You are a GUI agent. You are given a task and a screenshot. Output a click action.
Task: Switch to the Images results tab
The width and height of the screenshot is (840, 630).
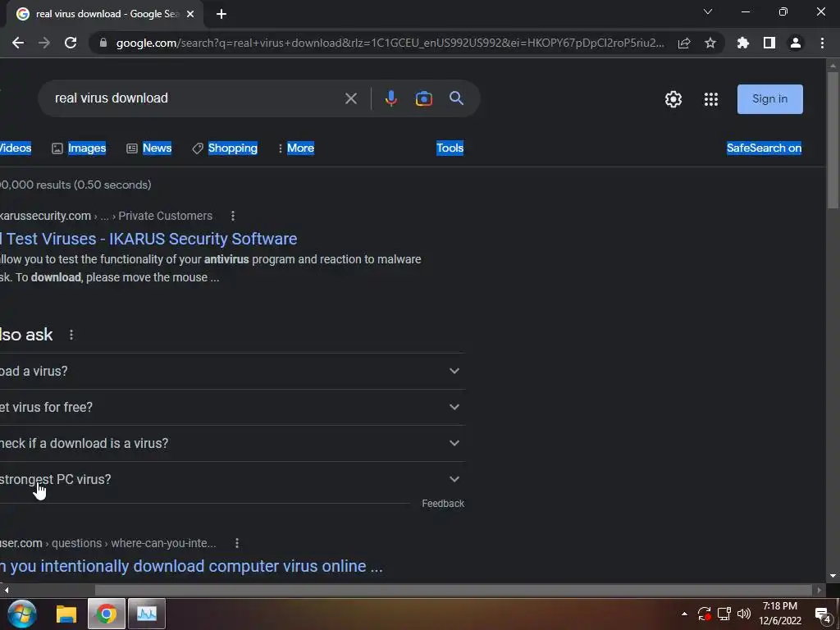click(80, 148)
